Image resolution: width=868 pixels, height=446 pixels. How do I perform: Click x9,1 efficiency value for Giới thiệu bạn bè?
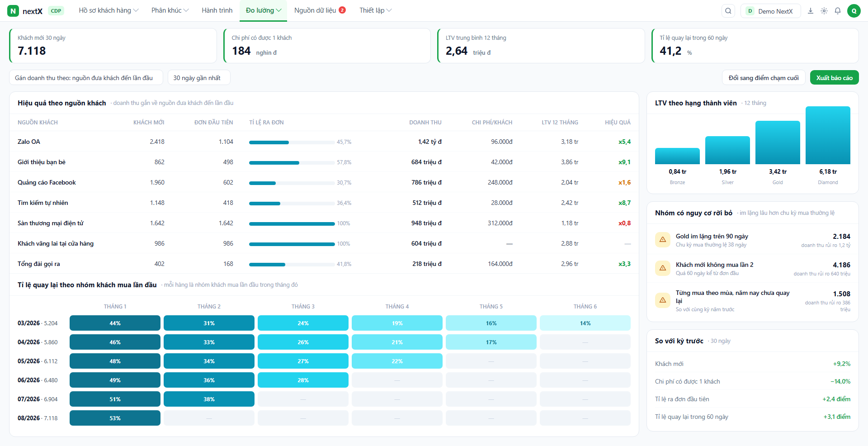[624, 162]
